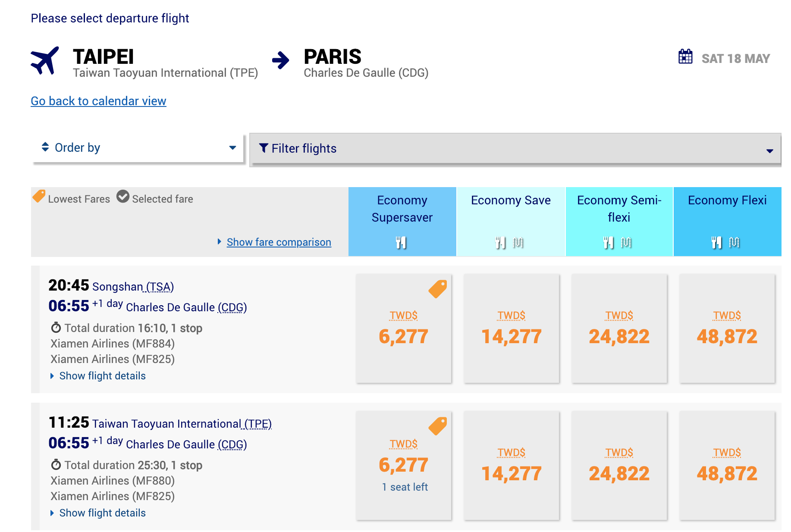Click the clock icon for duration 25:30
This screenshot has width=791, height=532.
coord(56,465)
